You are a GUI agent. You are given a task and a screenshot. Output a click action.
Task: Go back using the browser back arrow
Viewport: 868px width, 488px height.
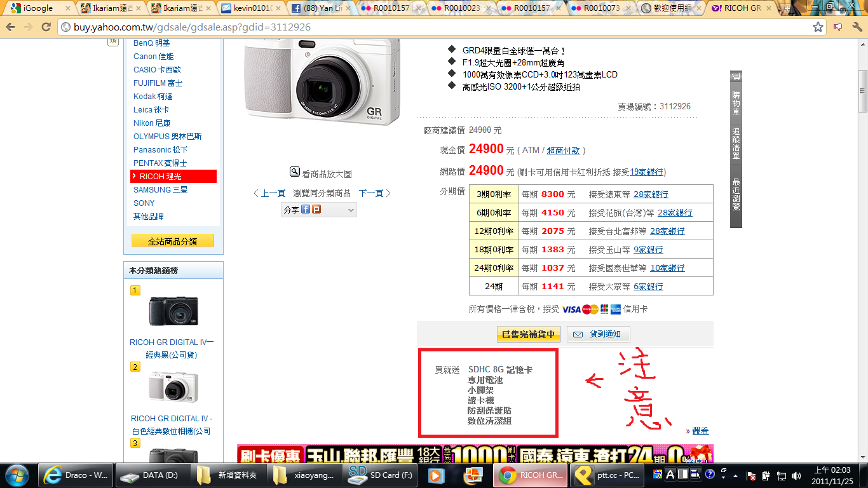(11, 27)
